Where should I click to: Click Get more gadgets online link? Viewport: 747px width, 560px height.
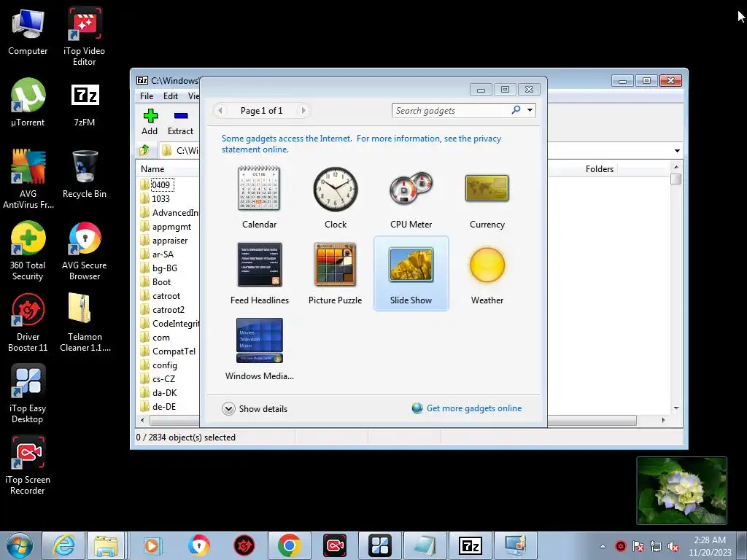coord(474,408)
